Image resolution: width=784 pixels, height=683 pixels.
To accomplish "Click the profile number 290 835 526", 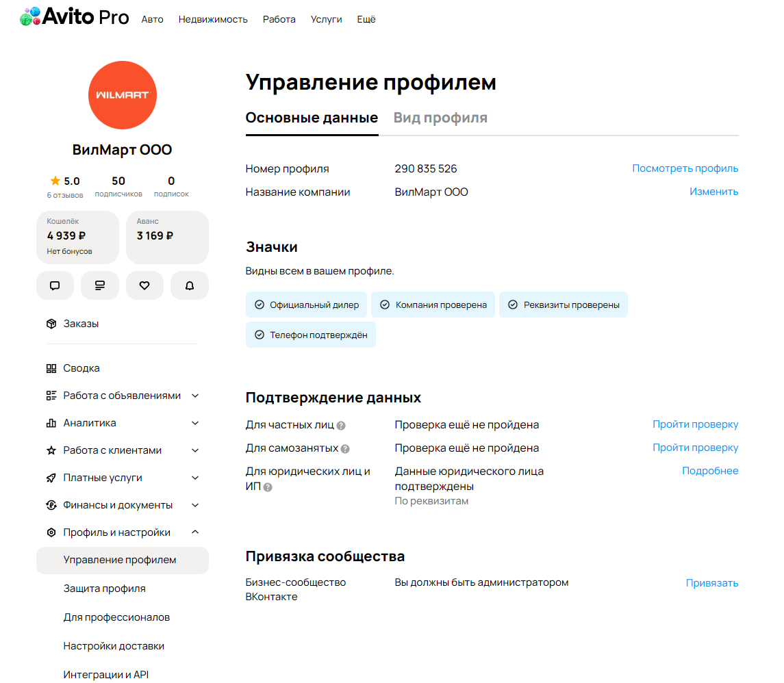I will [425, 169].
